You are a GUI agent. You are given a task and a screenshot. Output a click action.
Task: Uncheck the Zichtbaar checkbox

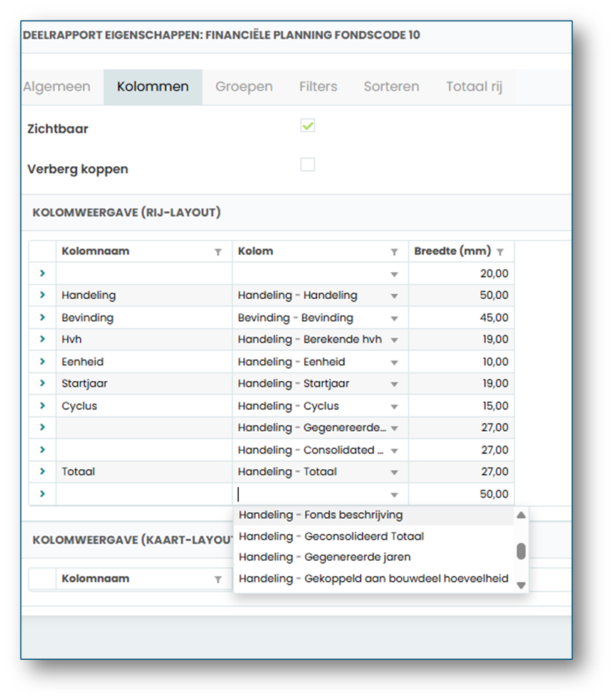(307, 125)
